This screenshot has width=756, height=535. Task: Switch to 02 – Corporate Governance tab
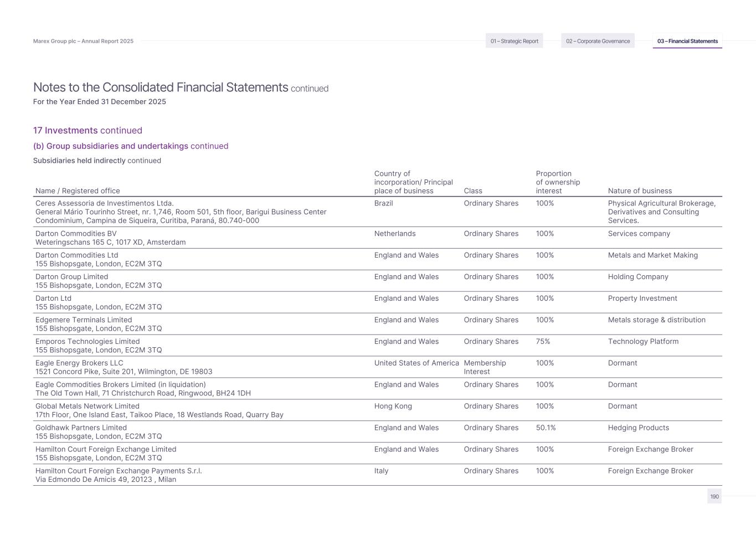pos(598,41)
